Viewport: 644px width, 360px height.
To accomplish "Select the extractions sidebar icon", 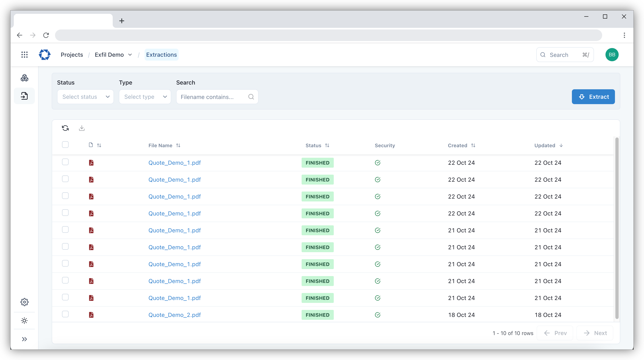I will point(25,96).
